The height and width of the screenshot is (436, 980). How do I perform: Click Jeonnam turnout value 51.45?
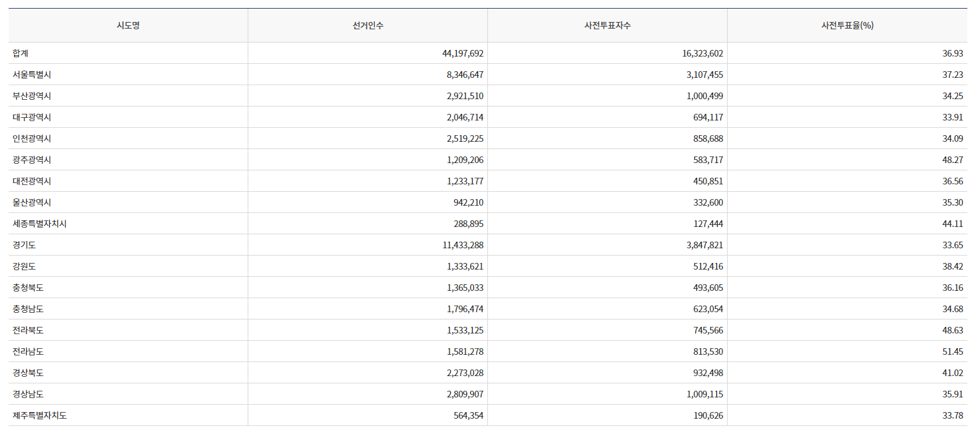(x=953, y=351)
